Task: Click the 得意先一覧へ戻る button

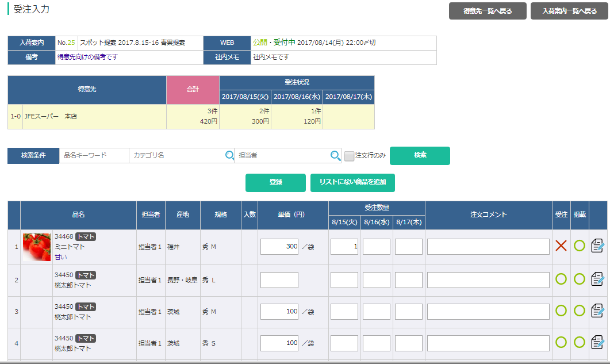Action: pos(488,11)
